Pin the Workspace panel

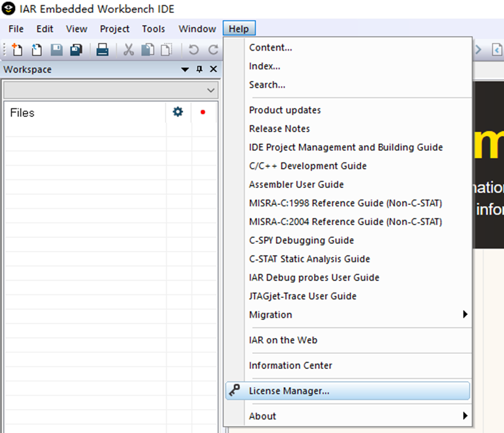coord(199,69)
